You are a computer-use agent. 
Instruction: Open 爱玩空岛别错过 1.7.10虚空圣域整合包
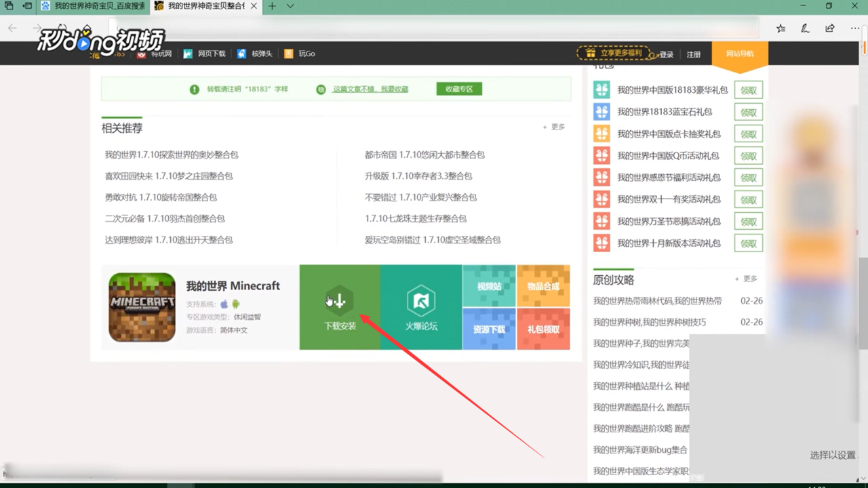click(x=433, y=240)
